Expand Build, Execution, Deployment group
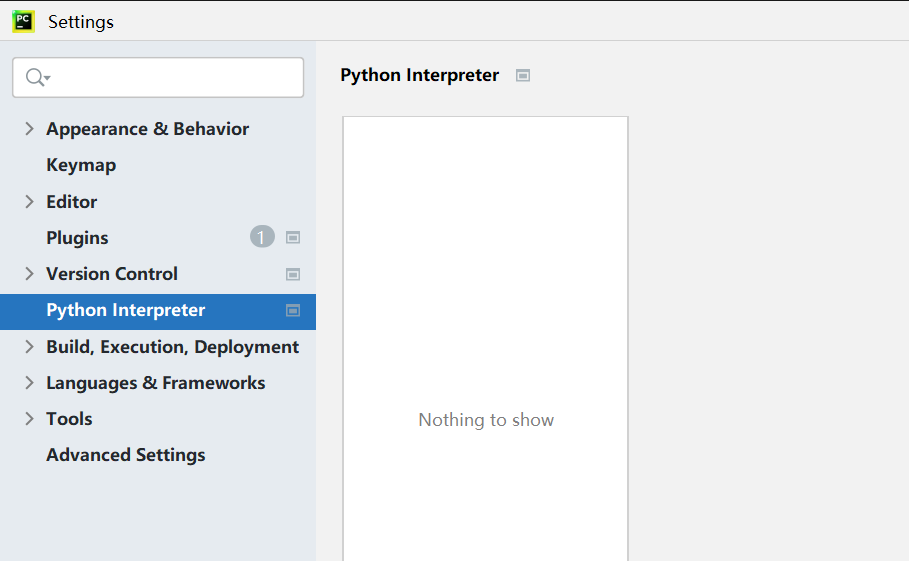The width and height of the screenshot is (909, 561). click(x=30, y=347)
